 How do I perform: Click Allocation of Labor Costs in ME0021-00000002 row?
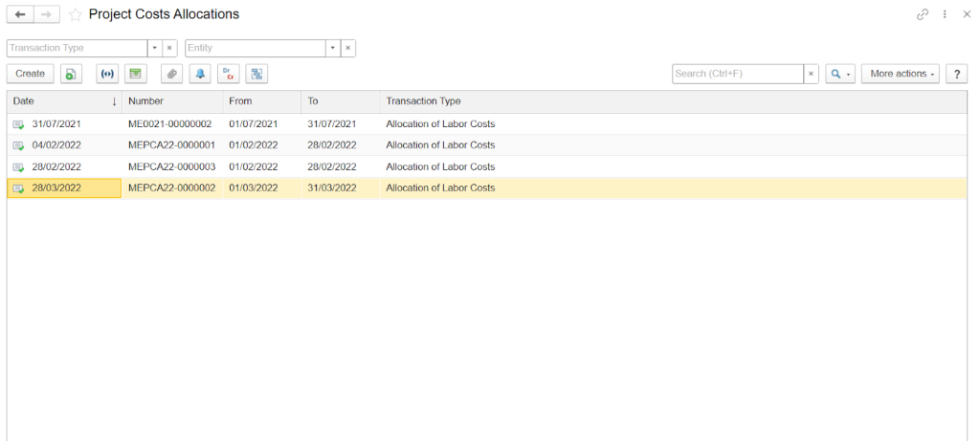pos(440,124)
